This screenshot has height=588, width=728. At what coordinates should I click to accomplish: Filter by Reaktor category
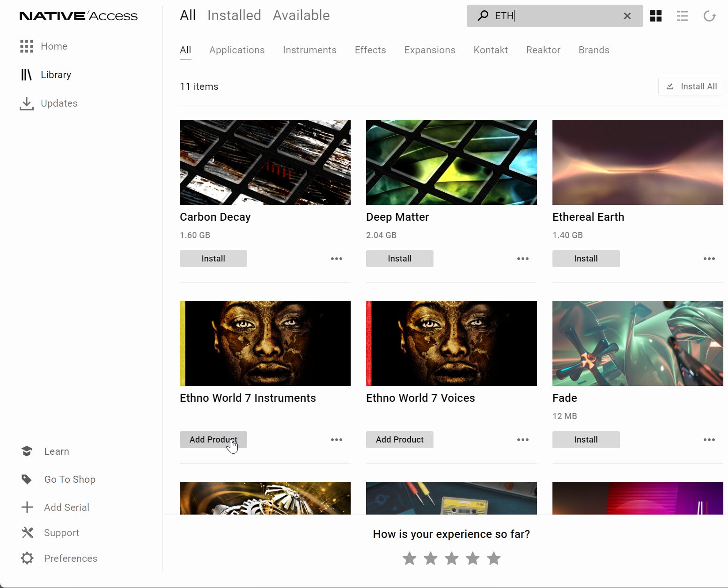543,50
